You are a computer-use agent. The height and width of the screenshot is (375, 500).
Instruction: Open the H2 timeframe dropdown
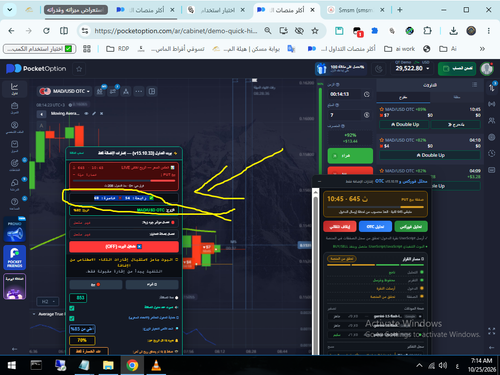pos(48,302)
